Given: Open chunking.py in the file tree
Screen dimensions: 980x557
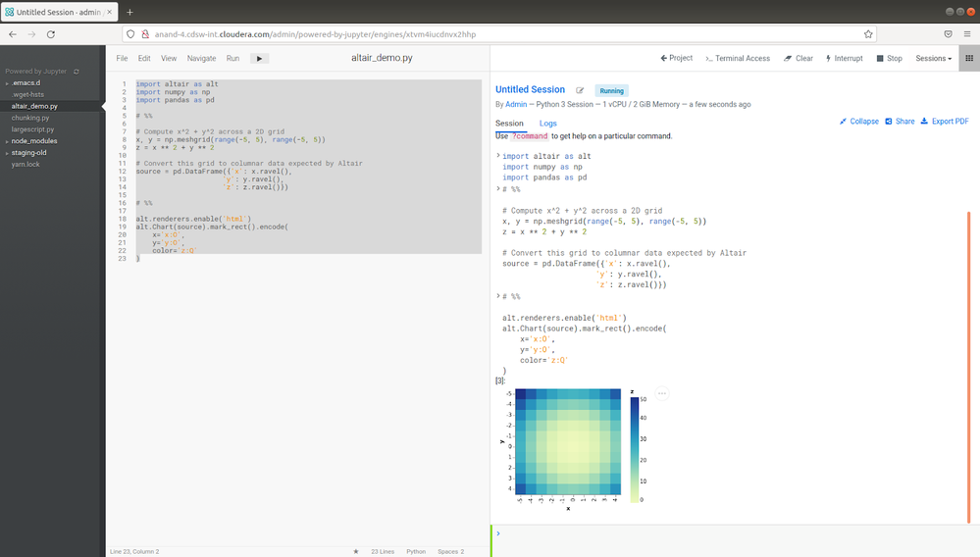Looking at the screenshot, I should (30, 118).
